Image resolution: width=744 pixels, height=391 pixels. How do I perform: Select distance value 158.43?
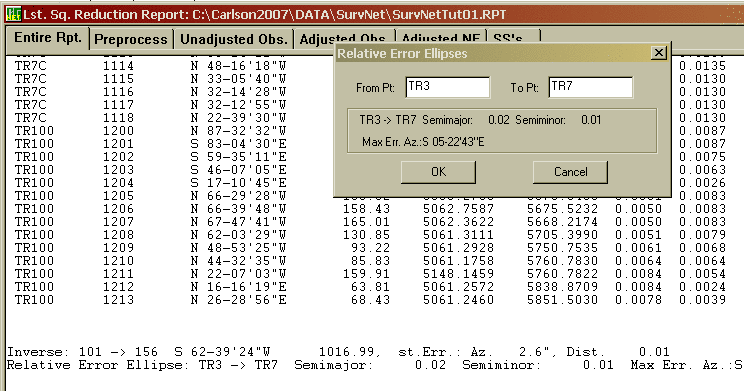(367, 209)
